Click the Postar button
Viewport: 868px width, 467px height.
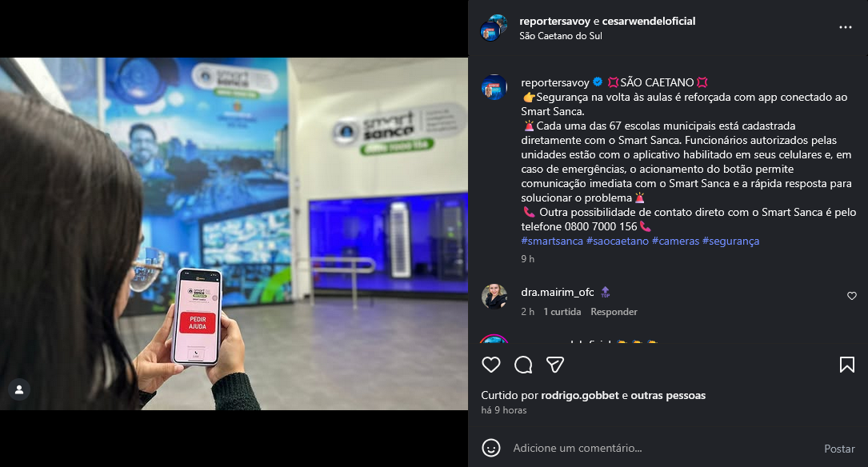point(839,449)
